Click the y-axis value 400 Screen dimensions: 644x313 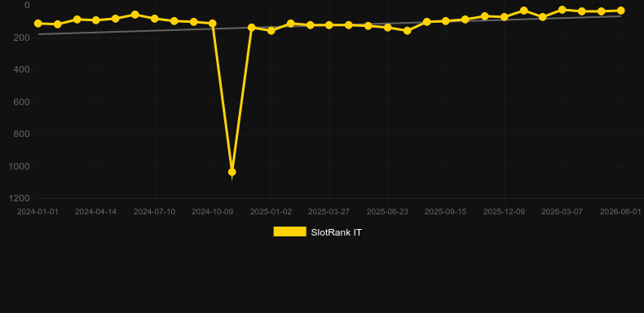[22, 69]
